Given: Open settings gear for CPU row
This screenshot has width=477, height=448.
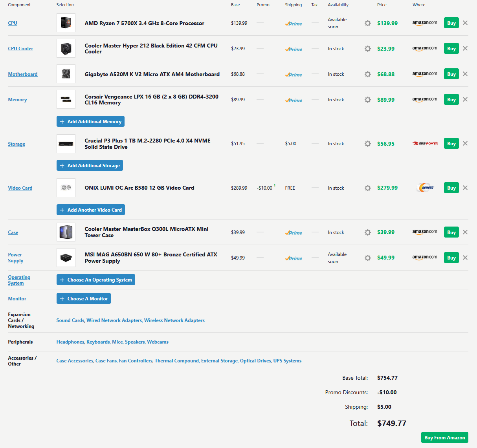Looking at the screenshot, I should 368,23.
